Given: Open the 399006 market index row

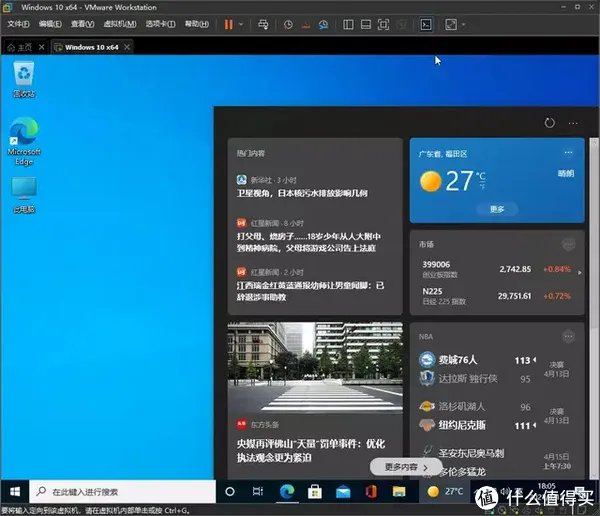Looking at the screenshot, I should tap(496, 269).
